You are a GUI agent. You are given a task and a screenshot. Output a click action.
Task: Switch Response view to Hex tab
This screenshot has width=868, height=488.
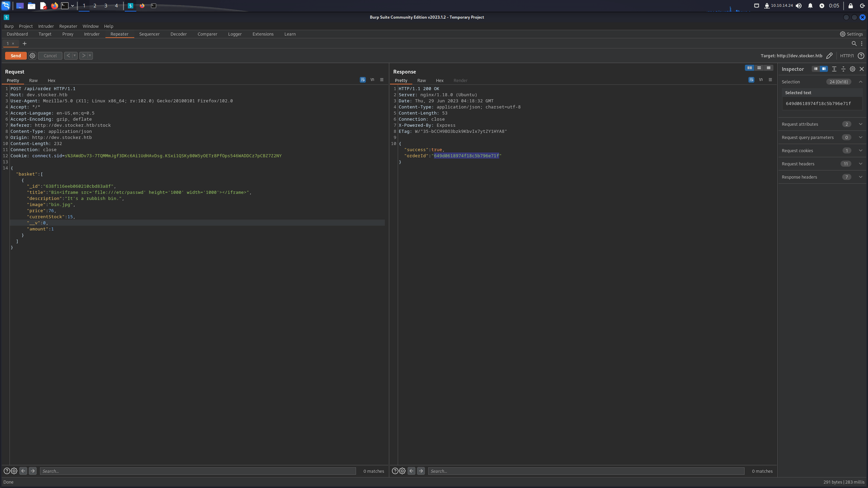pyautogui.click(x=440, y=80)
